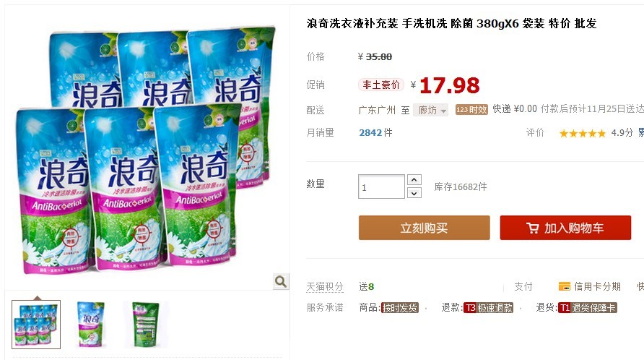
Task: Click the quantity input field
Action: coord(381,187)
